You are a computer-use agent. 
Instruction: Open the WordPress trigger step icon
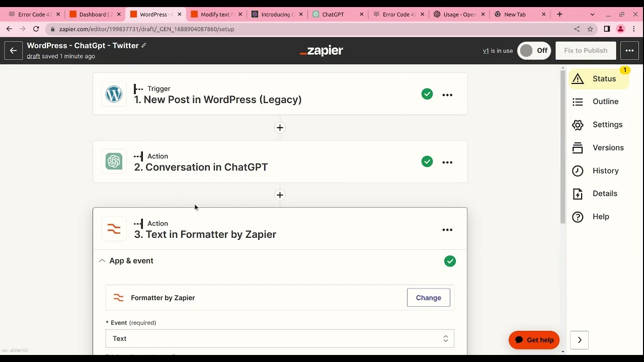pos(114,94)
